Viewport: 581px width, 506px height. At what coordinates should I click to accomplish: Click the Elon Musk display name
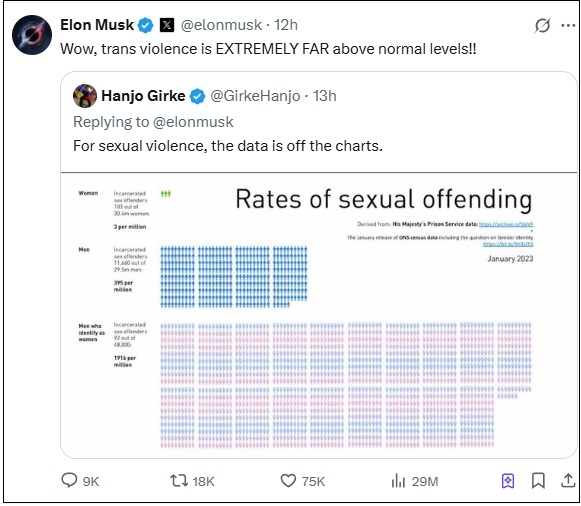click(x=97, y=25)
